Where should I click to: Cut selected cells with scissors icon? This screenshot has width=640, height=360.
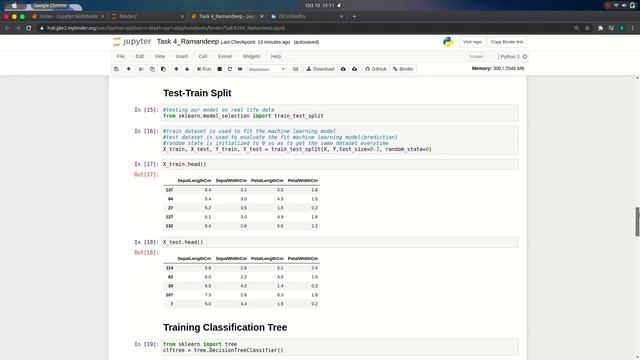141,69
